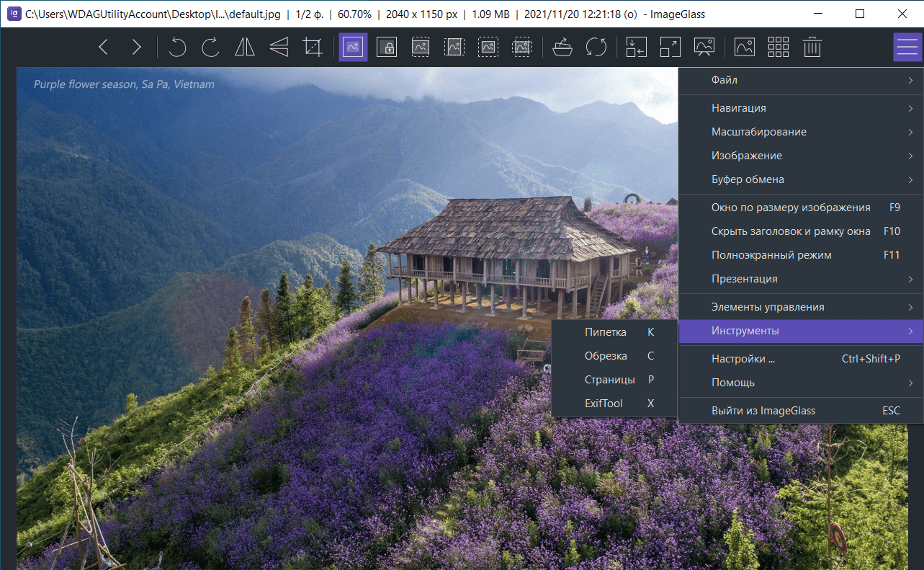Click the highlighted Инструменты menu item

pyautogui.click(x=801, y=331)
